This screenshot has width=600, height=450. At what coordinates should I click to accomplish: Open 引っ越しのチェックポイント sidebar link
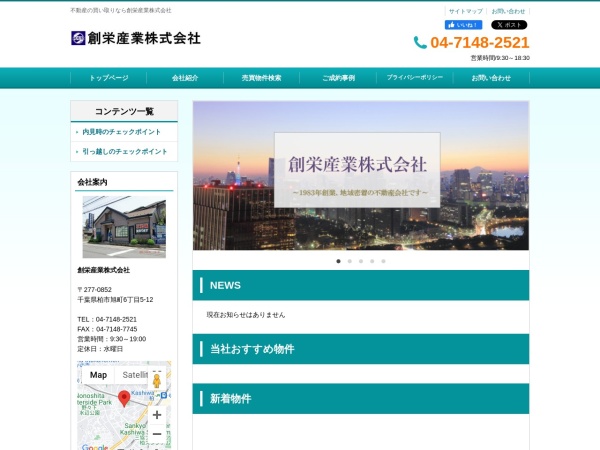(125, 152)
